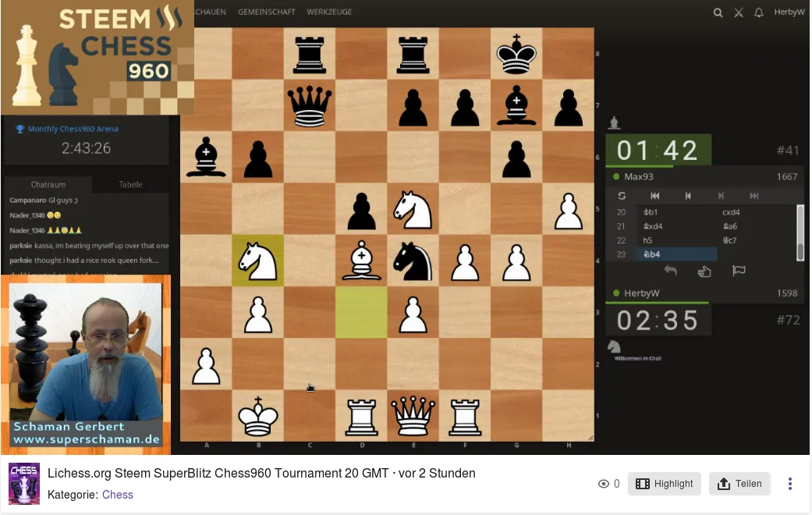812x515 pixels.
Task: Select move 23 Nb4 in the move list
Action: coord(676,254)
